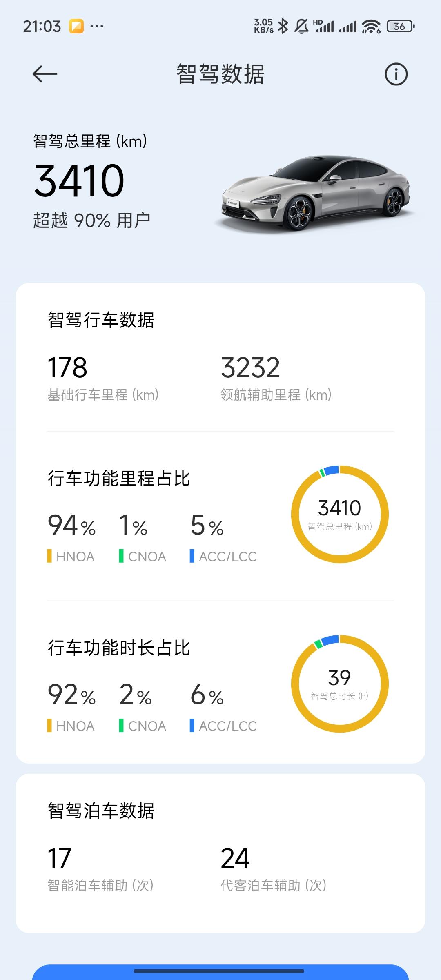Tap the silver car image
Screen dimensions: 441x980
coord(314,192)
